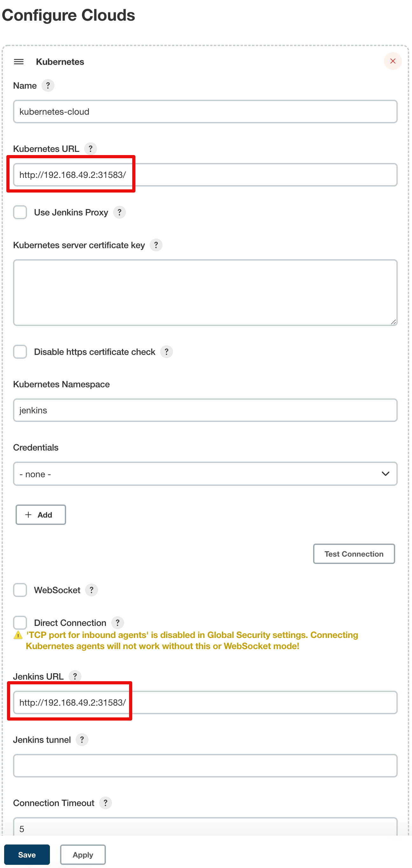Remove the Kubernetes cloud with the red X
The width and height of the screenshot is (412, 868).
coord(392,61)
